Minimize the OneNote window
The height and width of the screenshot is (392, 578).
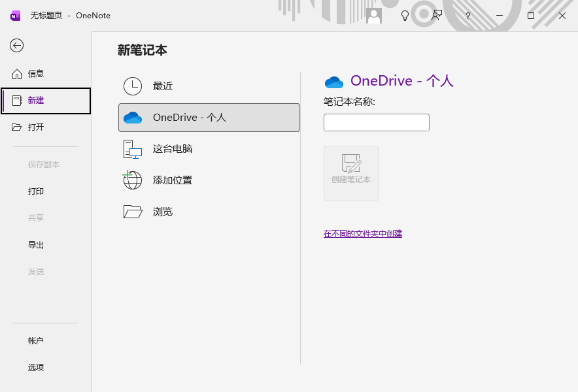pyautogui.click(x=500, y=16)
